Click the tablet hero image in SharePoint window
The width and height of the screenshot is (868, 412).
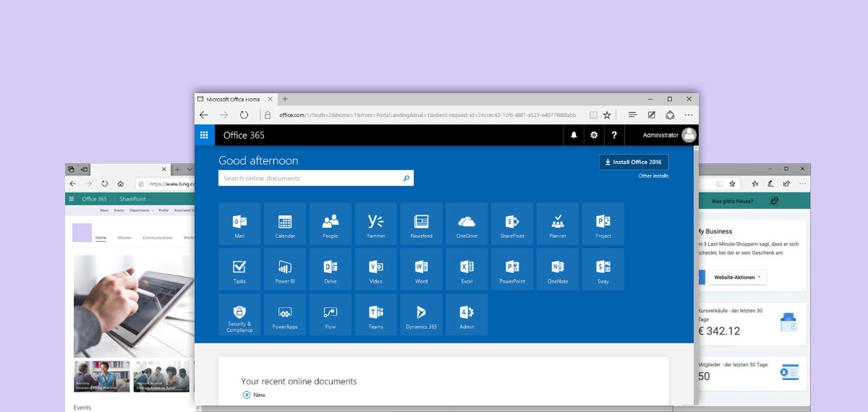point(134,305)
